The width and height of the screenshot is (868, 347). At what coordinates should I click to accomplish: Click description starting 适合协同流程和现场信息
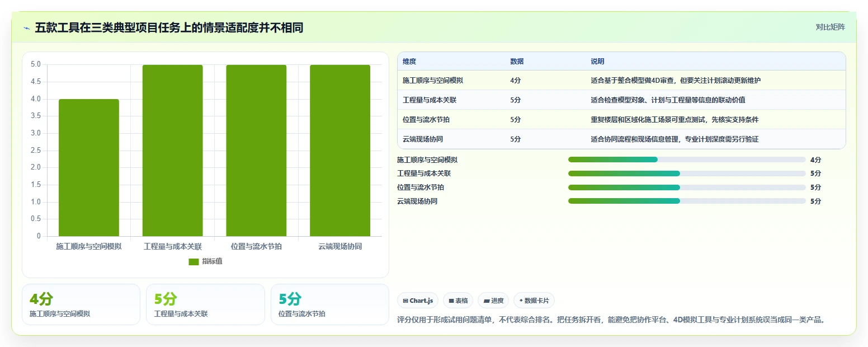[674, 139]
